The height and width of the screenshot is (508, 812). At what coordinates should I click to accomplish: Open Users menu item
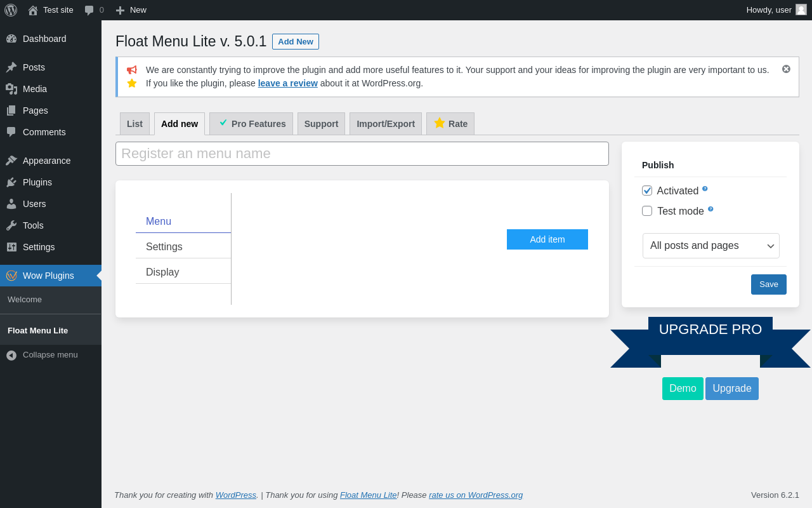tap(51, 204)
